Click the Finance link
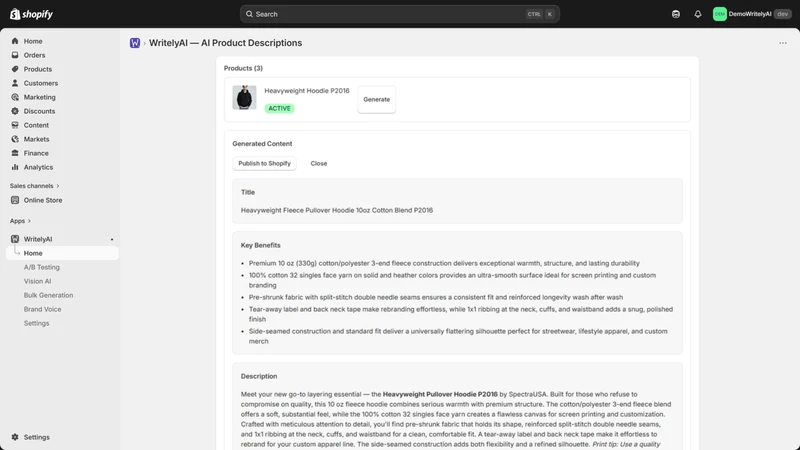The height and width of the screenshot is (450, 800). pyautogui.click(x=36, y=153)
